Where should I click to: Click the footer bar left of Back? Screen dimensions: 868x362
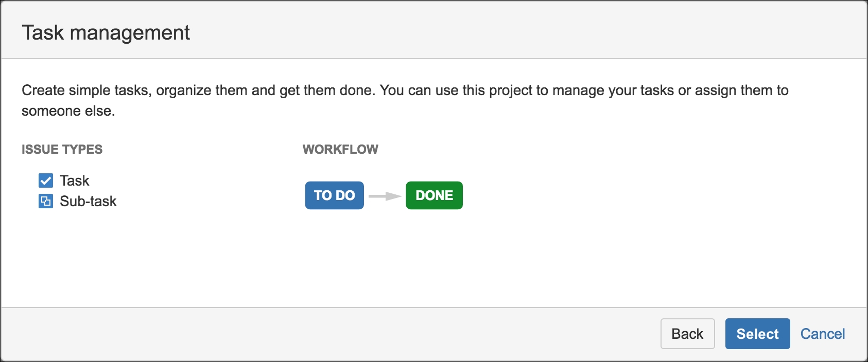[x=329, y=334]
